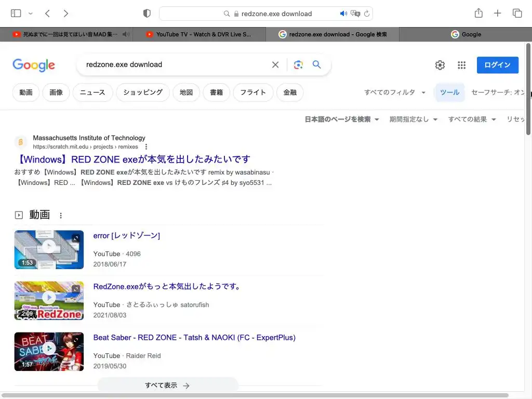
Task: Click the address bar showing redzone.exe download
Action: [x=265, y=14]
